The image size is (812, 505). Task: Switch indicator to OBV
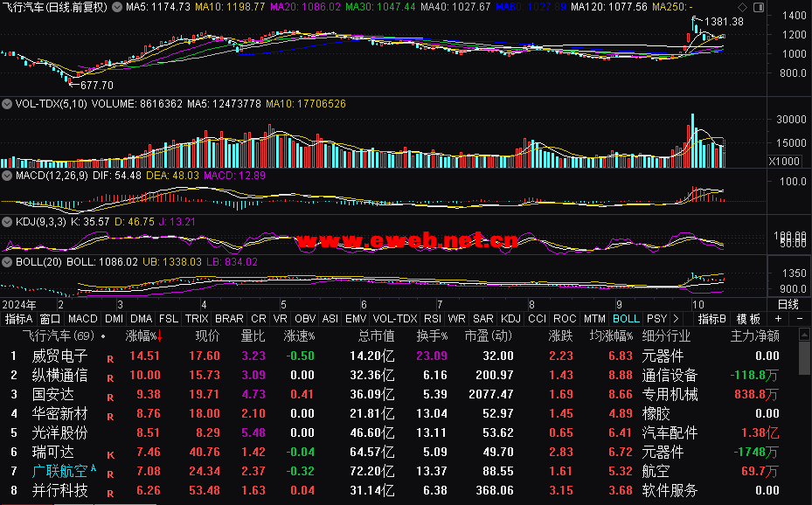305,319
